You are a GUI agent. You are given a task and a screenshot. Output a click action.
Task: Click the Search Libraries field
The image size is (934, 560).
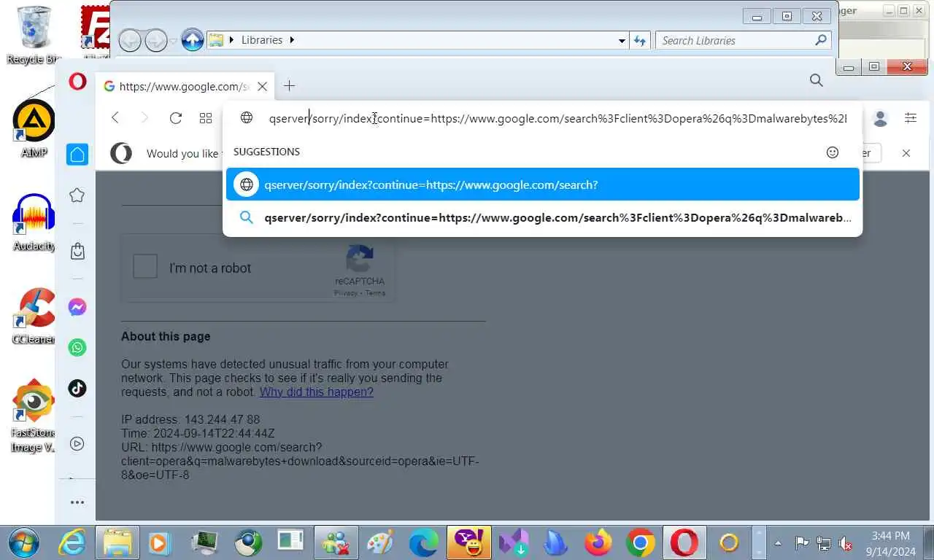point(736,41)
